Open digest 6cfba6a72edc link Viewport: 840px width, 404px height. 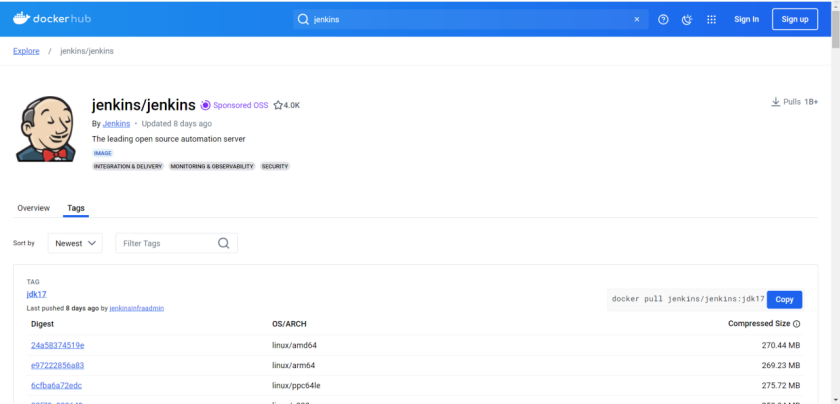click(56, 386)
